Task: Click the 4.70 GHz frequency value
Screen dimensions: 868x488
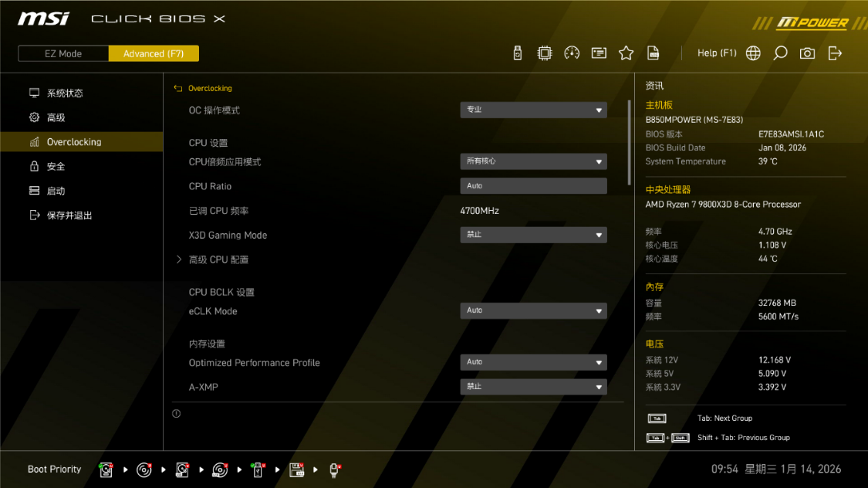Action: pos(775,232)
